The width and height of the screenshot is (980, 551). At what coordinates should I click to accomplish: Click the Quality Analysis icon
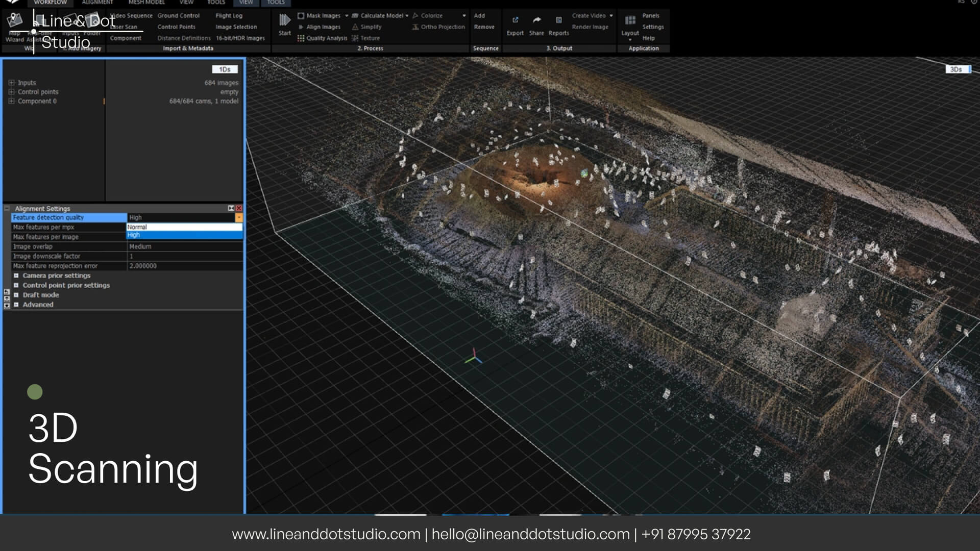point(301,38)
